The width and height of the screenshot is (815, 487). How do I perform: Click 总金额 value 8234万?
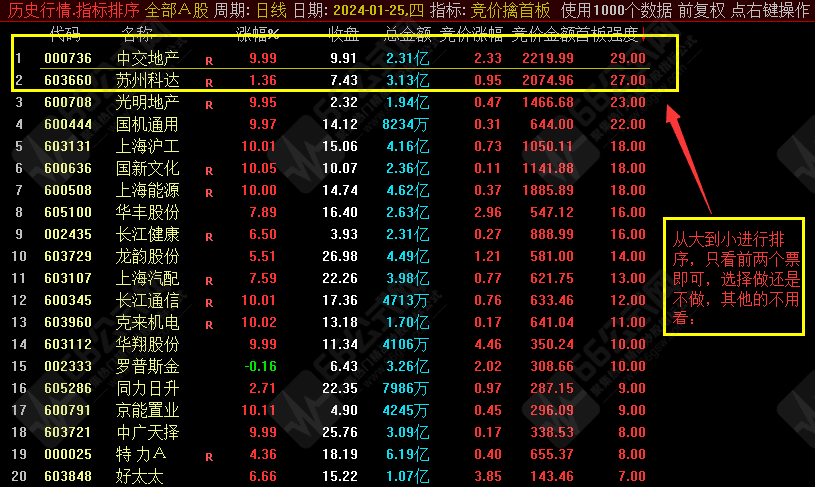click(x=405, y=124)
